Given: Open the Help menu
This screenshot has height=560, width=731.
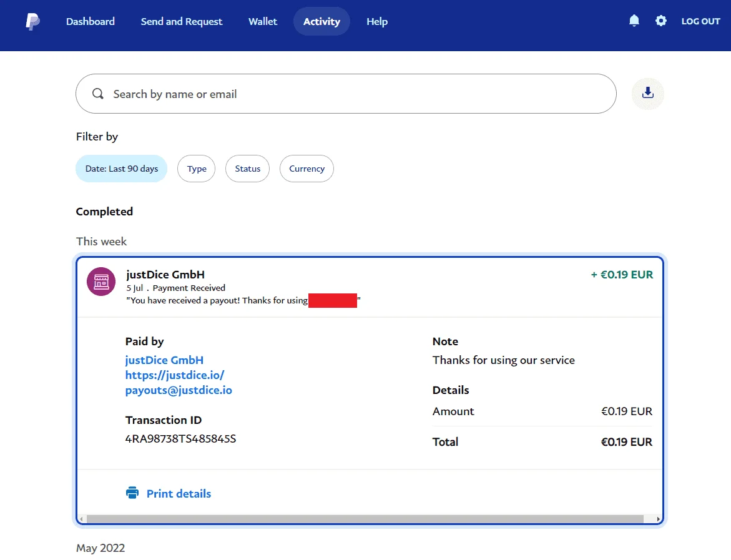Looking at the screenshot, I should point(376,21).
